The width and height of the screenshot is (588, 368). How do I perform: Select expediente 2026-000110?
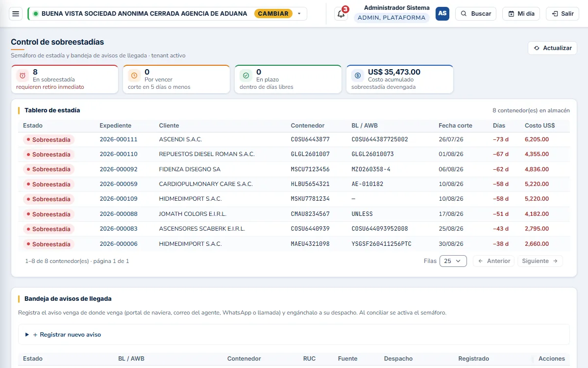click(119, 155)
